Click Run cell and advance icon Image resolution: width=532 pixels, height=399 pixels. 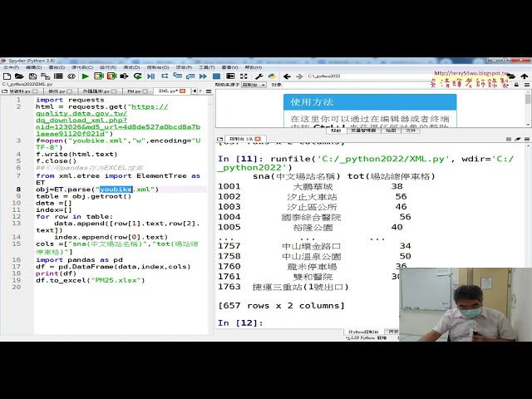tap(111, 76)
